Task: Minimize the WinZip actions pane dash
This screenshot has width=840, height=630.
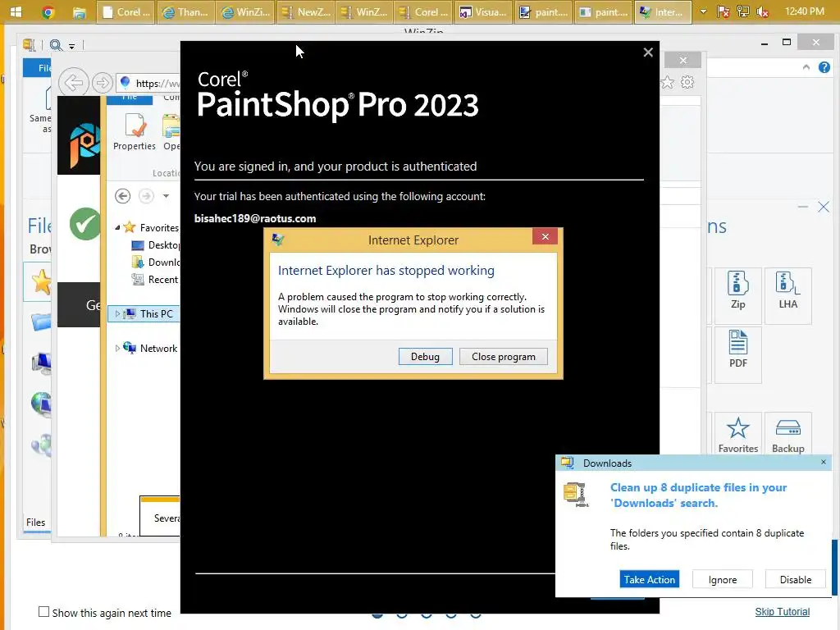Action: click(x=802, y=207)
